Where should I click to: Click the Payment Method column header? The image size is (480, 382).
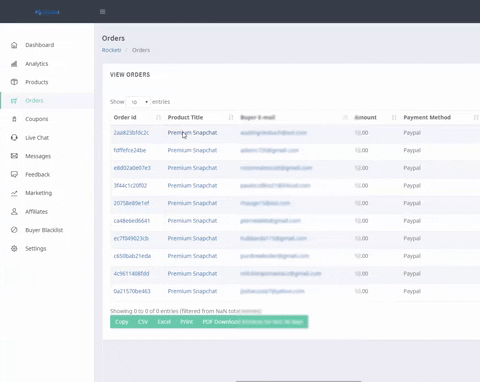[x=427, y=117]
